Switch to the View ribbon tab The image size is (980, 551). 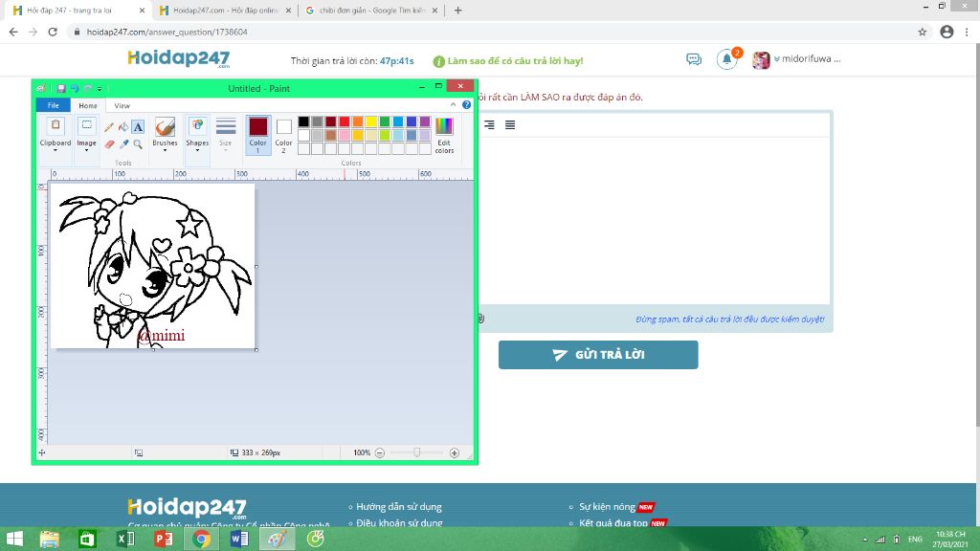pyautogui.click(x=122, y=105)
